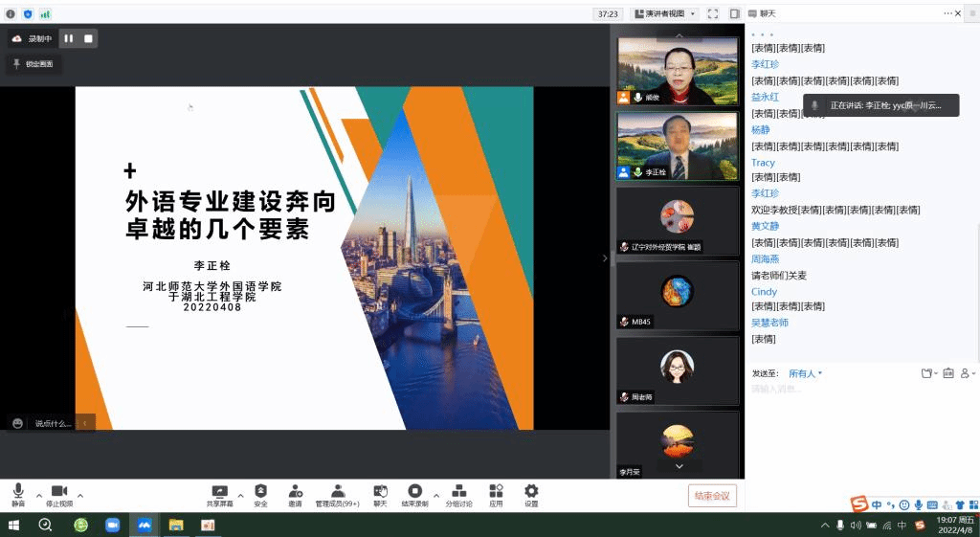Open the 安全 security options
980x537 pixels.
coord(260,495)
